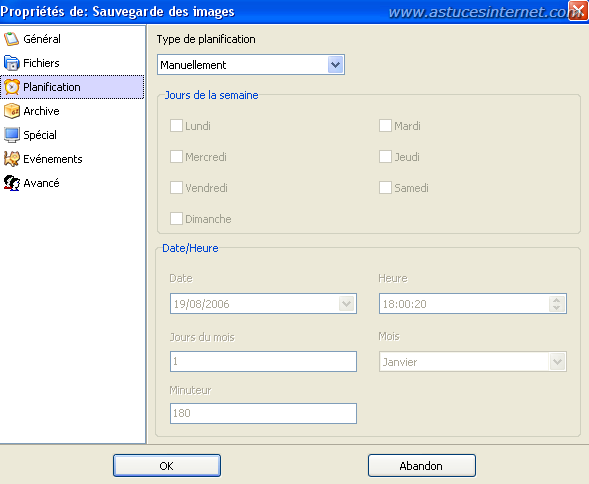Check the Dimanche checkbox

coord(176,219)
